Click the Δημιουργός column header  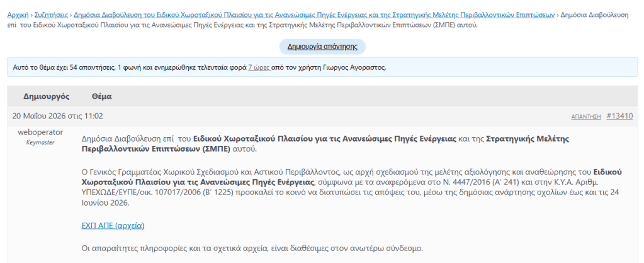(x=47, y=97)
